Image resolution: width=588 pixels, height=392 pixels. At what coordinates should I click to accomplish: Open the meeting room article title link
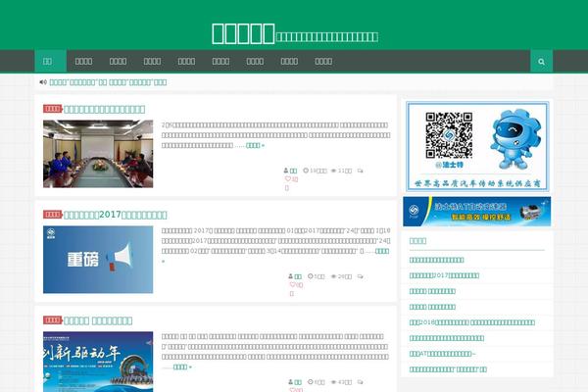coord(104,109)
